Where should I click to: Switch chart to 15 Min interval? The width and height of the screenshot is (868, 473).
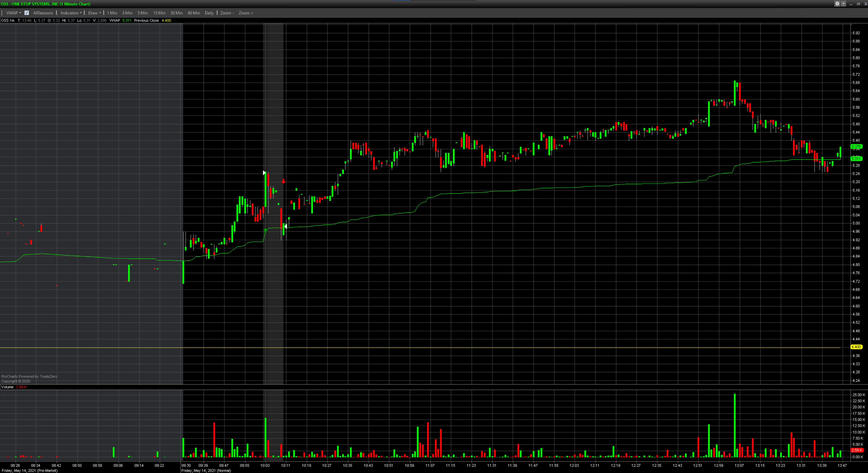point(159,13)
